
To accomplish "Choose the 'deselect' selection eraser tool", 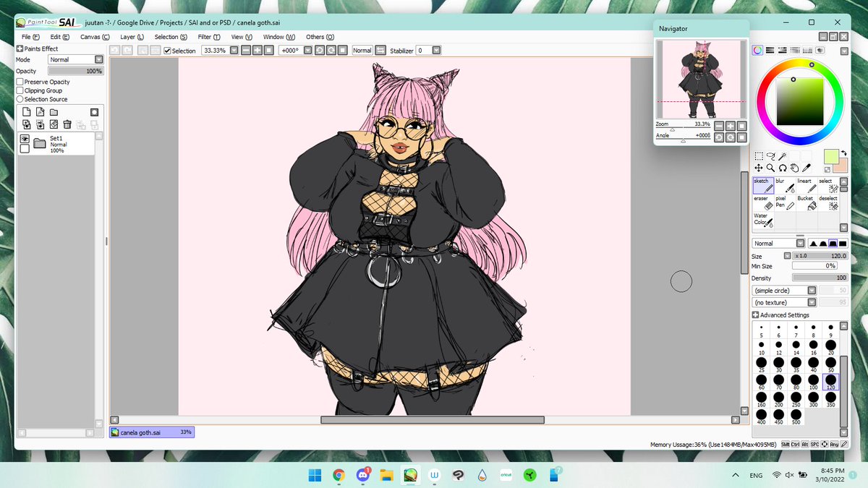I will tap(828, 202).
